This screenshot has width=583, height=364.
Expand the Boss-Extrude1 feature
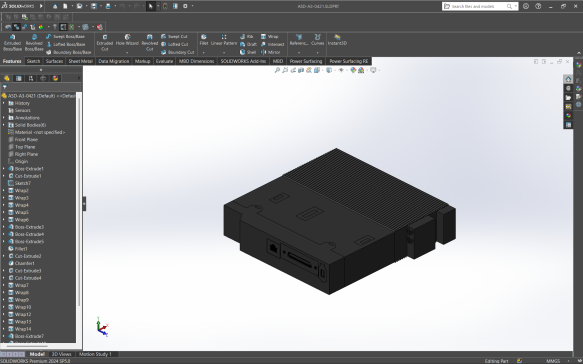pos(4,169)
